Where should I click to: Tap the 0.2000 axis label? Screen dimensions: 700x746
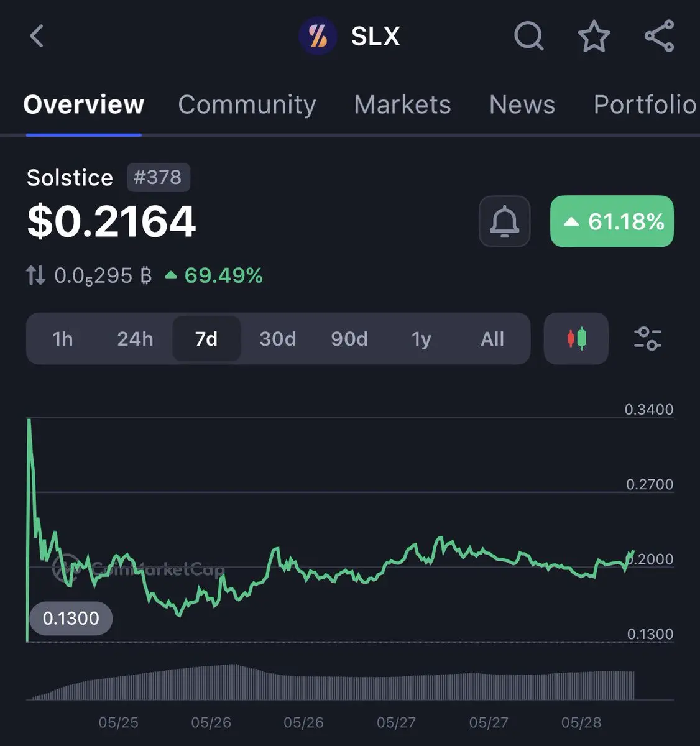click(x=650, y=559)
